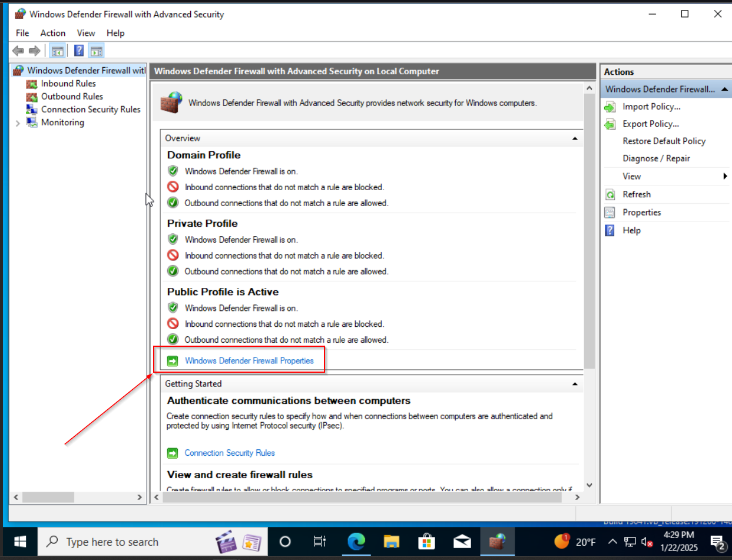Image resolution: width=732 pixels, height=560 pixels.
Task: Collapse the Getting Started section
Action: 575,384
